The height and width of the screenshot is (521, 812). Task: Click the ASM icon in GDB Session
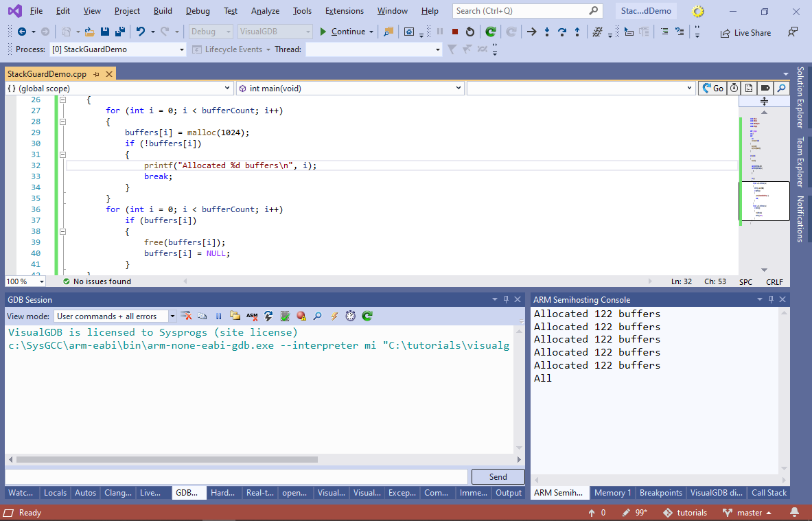coord(252,316)
